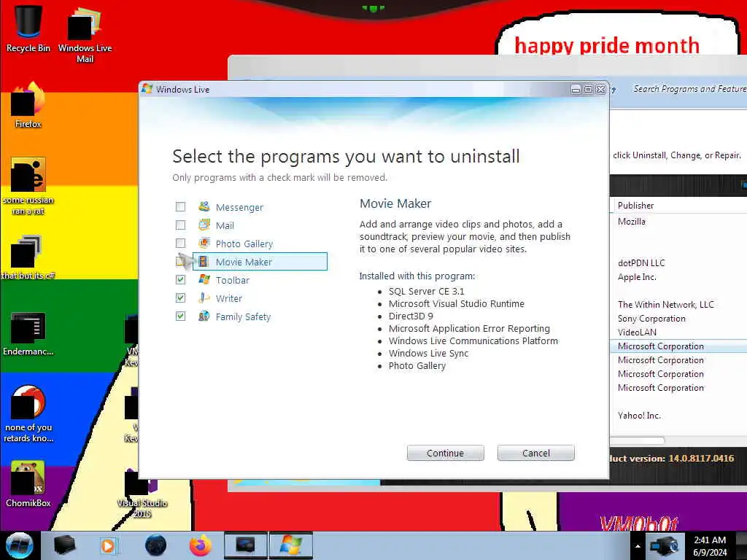
Task: Open the ChomikBox desktop icon
Action: (x=28, y=483)
